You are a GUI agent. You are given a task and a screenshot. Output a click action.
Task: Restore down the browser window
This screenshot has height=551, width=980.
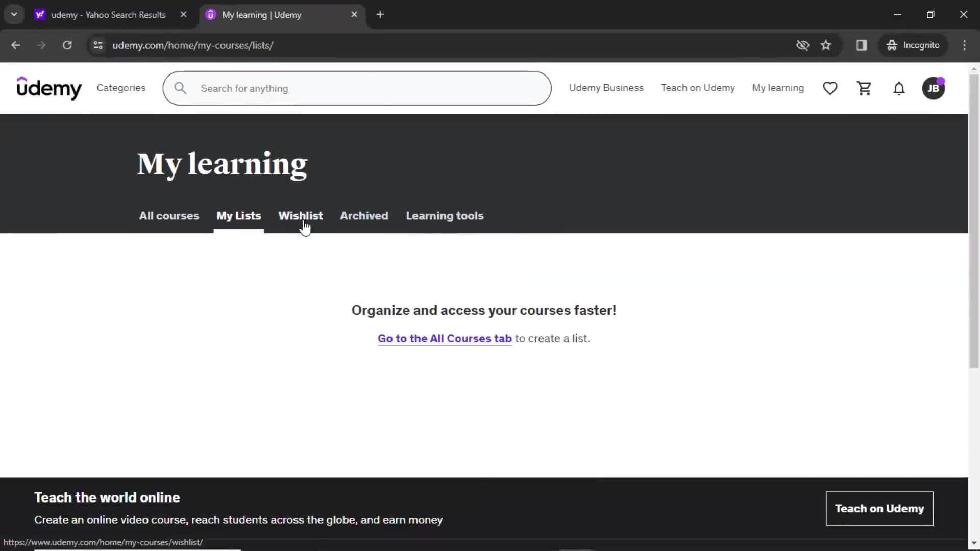pos(930,15)
